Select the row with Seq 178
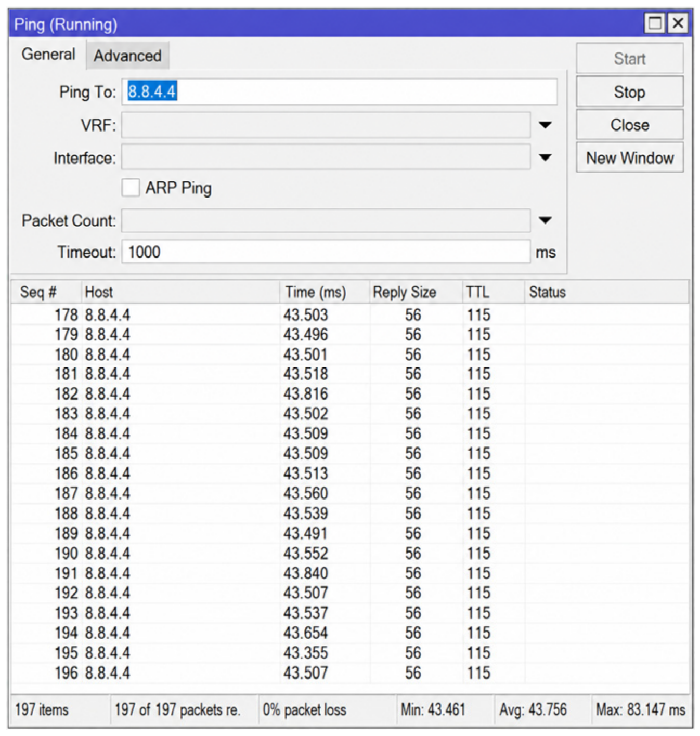The width and height of the screenshot is (700, 736). [350, 315]
